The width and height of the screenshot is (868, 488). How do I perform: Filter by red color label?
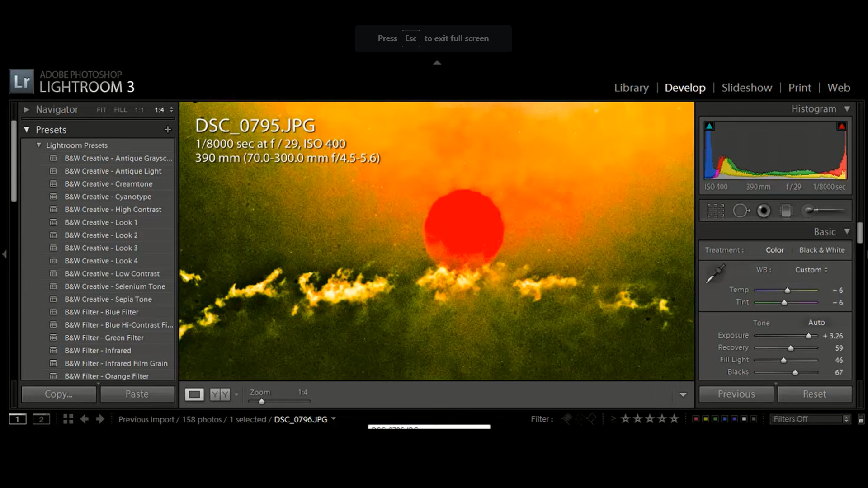pyautogui.click(x=696, y=419)
